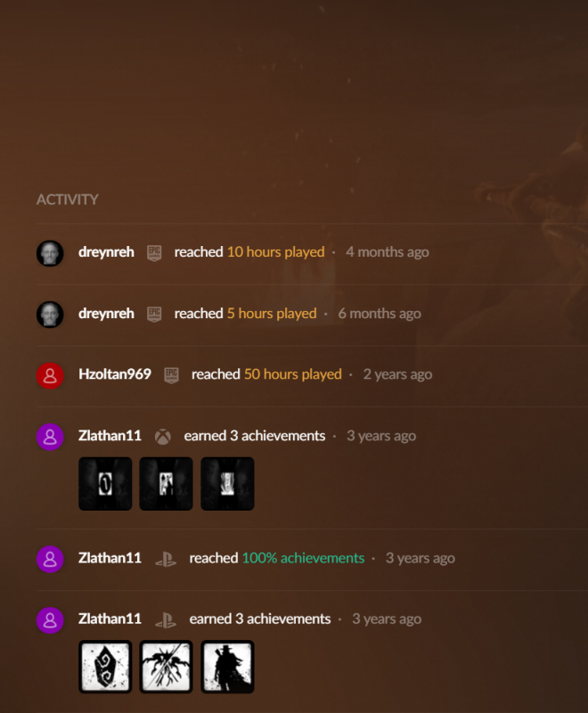This screenshot has width=588, height=713.
Task: Open Hzoltan969's red profile avatar
Action: click(x=50, y=375)
